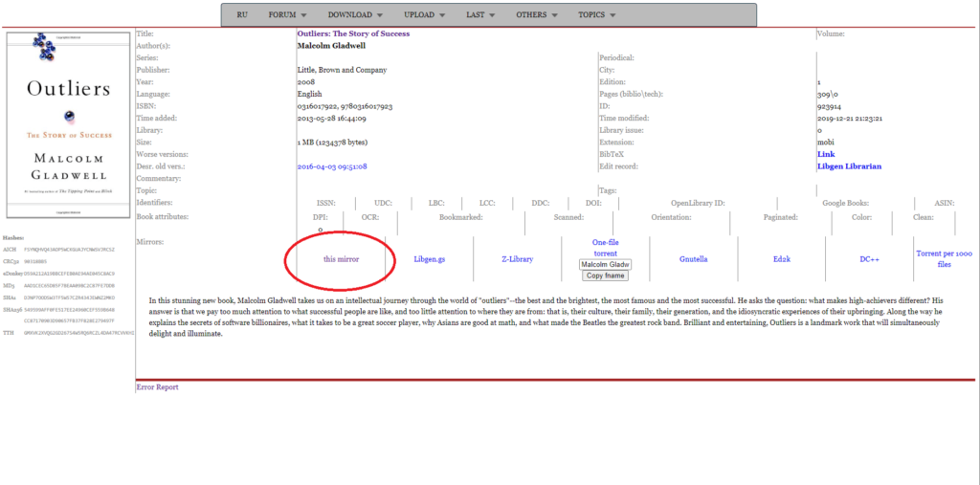Open the Libgen.gs mirror link
The image size is (980, 485).
point(430,258)
